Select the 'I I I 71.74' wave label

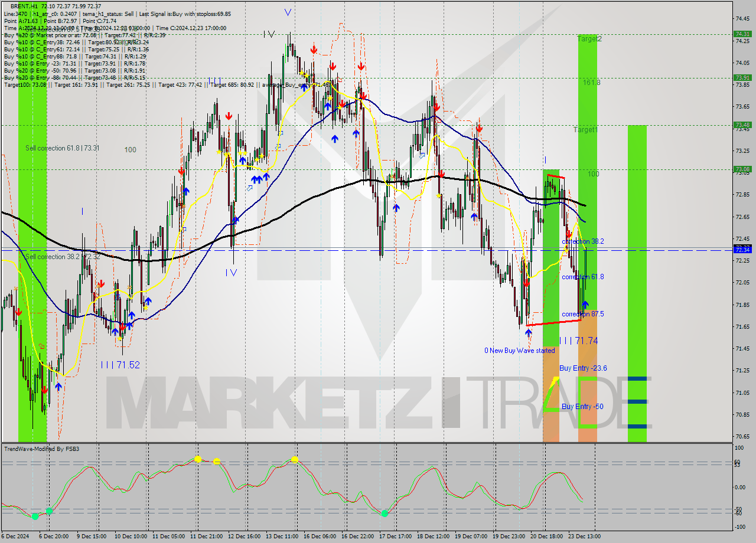[x=578, y=341]
